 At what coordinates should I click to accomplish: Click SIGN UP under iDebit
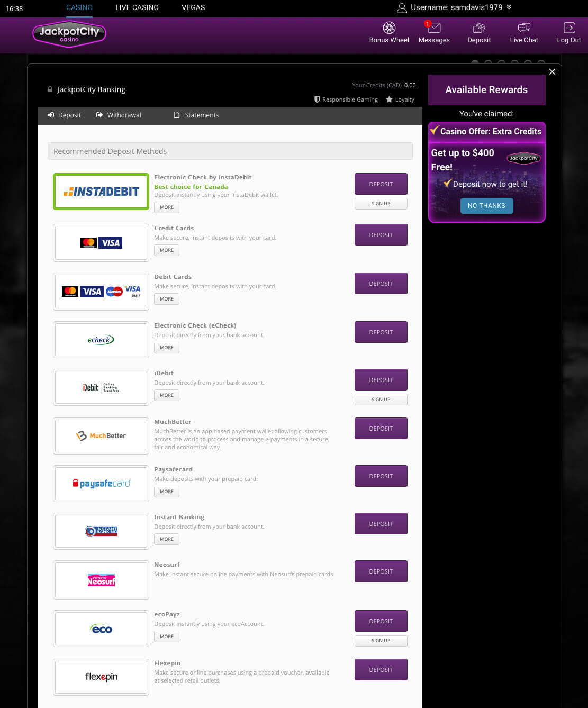(x=381, y=400)
